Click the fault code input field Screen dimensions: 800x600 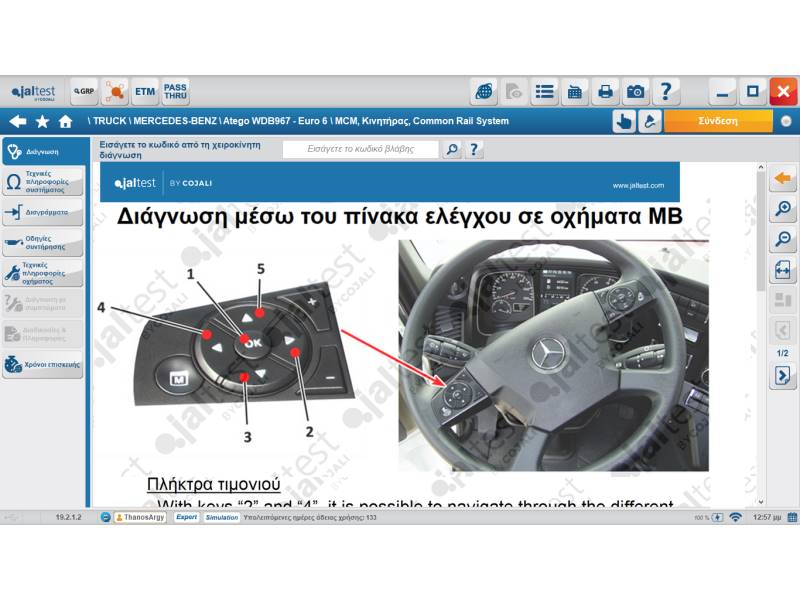coord(361,150)
